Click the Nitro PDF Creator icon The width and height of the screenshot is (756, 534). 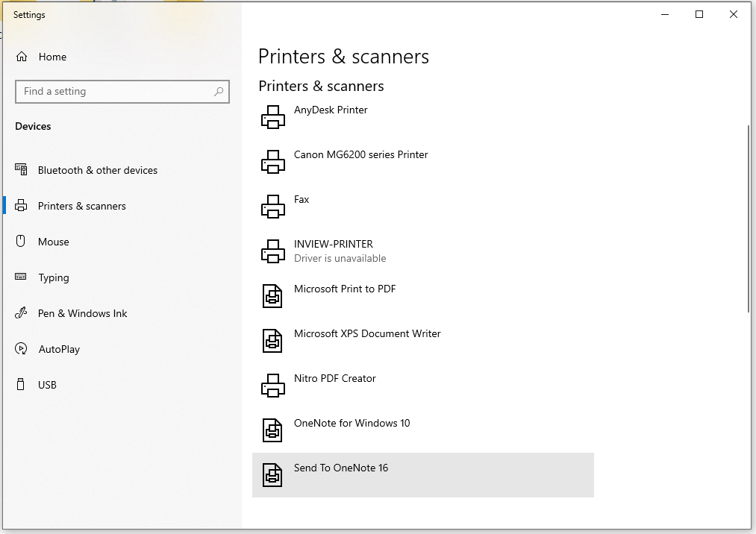273,386
